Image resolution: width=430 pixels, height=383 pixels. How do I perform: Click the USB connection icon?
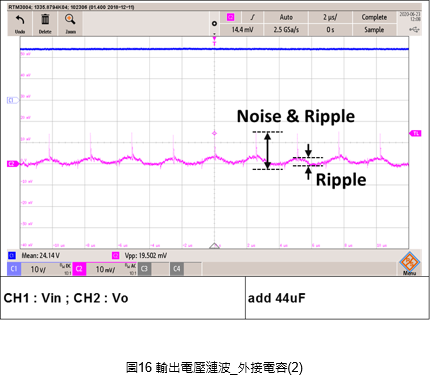click(414, 30)
